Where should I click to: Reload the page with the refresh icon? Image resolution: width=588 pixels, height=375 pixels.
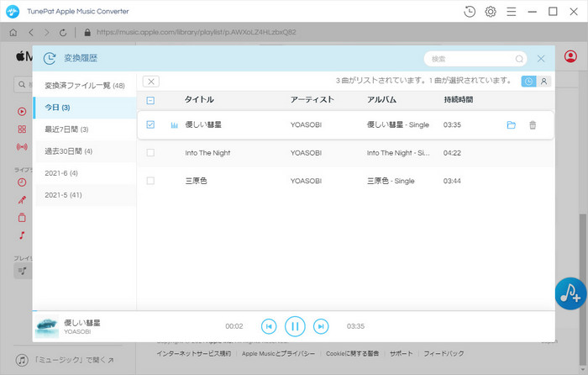click(63, 33)
